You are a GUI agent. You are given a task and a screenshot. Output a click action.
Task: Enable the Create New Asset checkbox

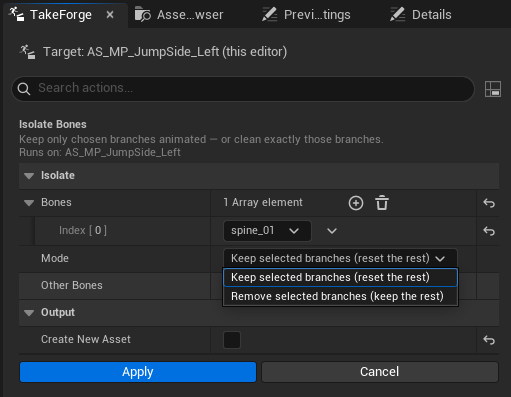(232, 340)
